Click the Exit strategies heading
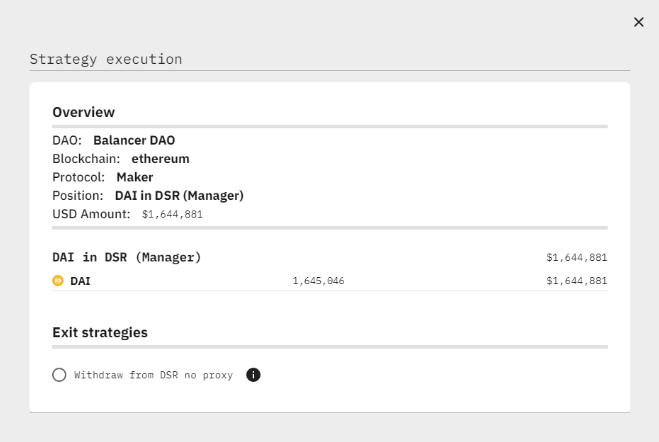This screenshot has height=442, width=659. (x=100, y=332)
